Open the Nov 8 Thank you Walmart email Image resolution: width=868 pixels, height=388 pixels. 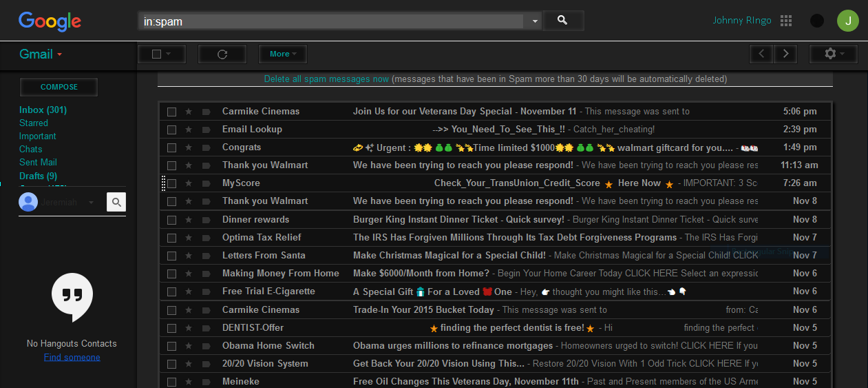(x=496, y=201)
